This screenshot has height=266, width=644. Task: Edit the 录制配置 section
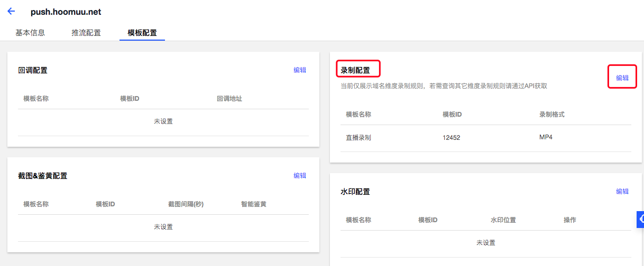pos(622,78)
